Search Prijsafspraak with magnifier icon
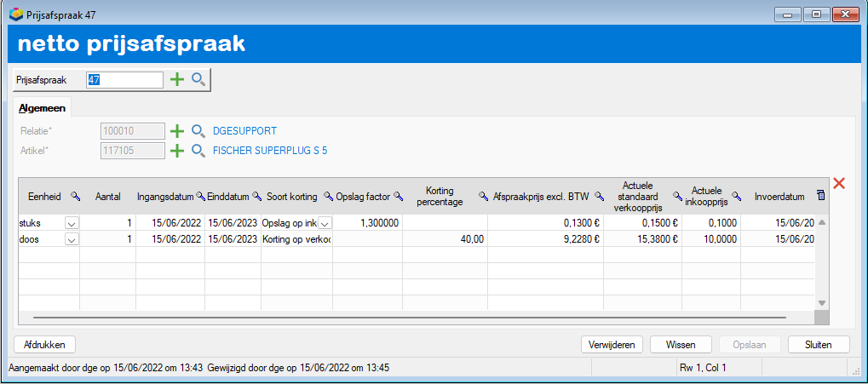Viewport: 868px width, 384px height. (x=198, y=80)
